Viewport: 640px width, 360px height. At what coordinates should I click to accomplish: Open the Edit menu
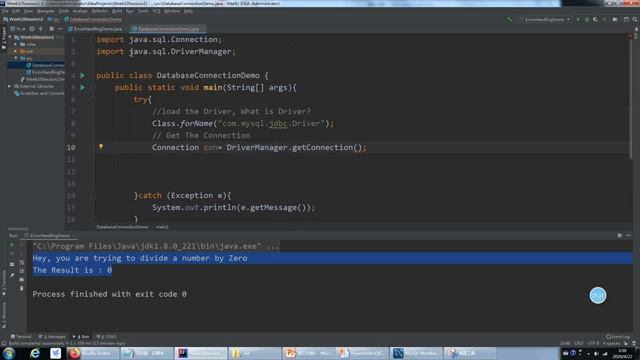16,11
